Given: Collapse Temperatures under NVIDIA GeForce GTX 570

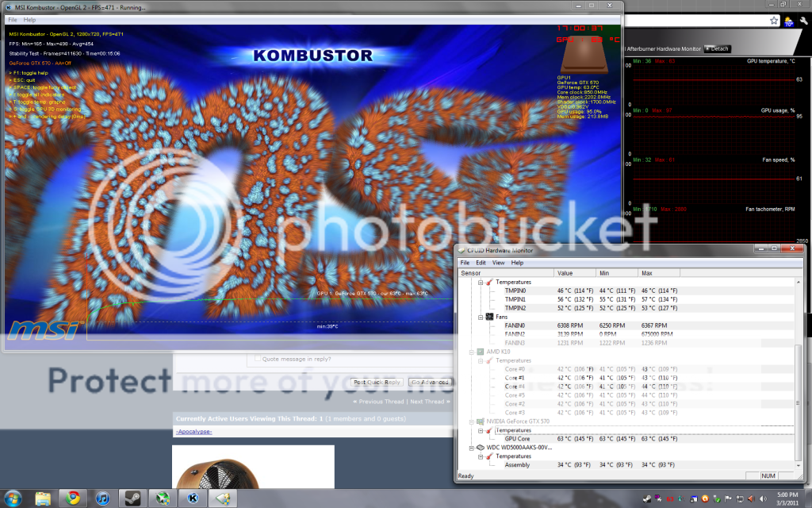Looking at the screenshot, I should (481, 430).
